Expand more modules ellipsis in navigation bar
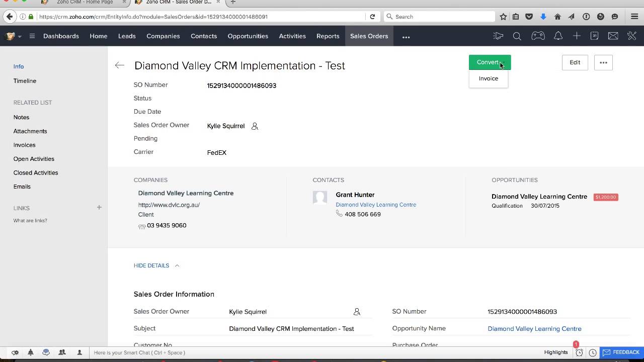644x362 pixels. [x=406, y=36]
